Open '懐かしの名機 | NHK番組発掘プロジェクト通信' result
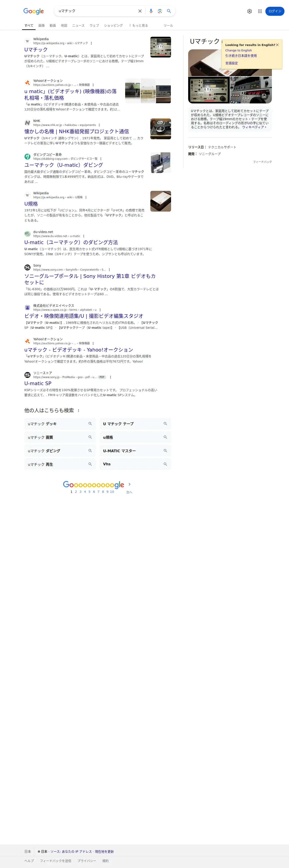The height and width of the screenshot is (868, 289). (76, 131)
